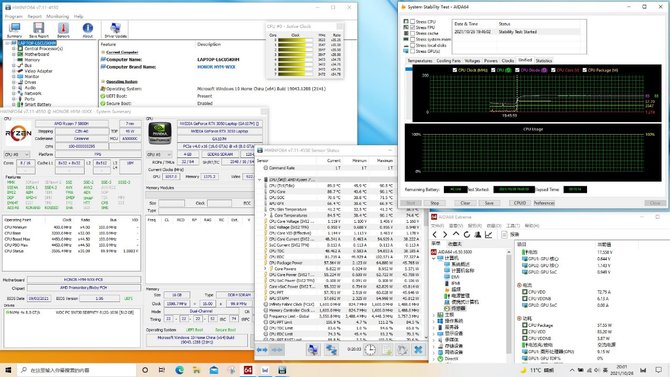Viewport: 670px width, 377px height.
Task: Toggle the Stress FPU checkbox
Action: (413, 27)
